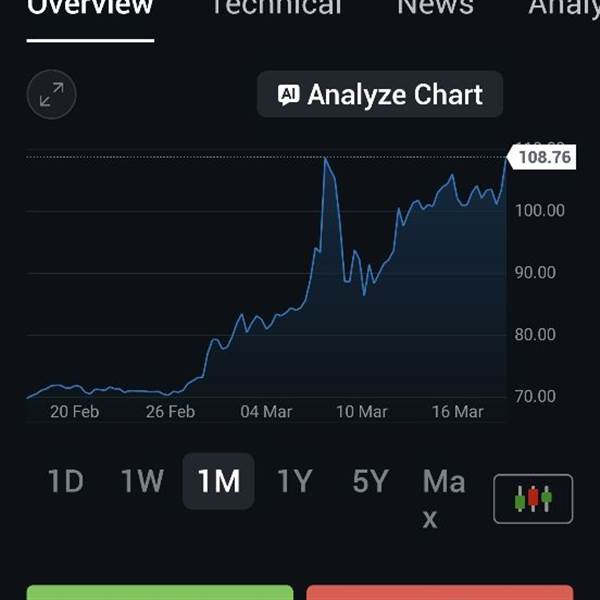Go to the News tab
Image resolution: width=600 pixels, height=600 pixels.
click(435, 8)
